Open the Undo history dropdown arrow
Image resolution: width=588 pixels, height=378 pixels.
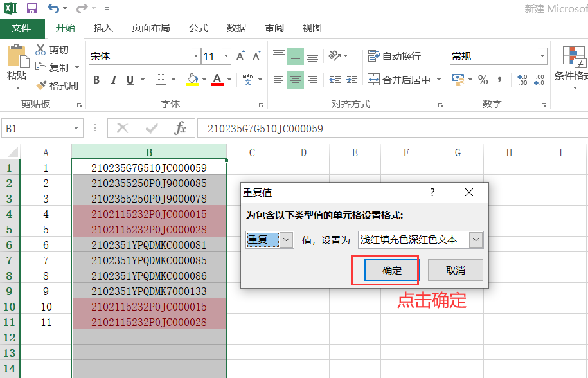point(65,8)
